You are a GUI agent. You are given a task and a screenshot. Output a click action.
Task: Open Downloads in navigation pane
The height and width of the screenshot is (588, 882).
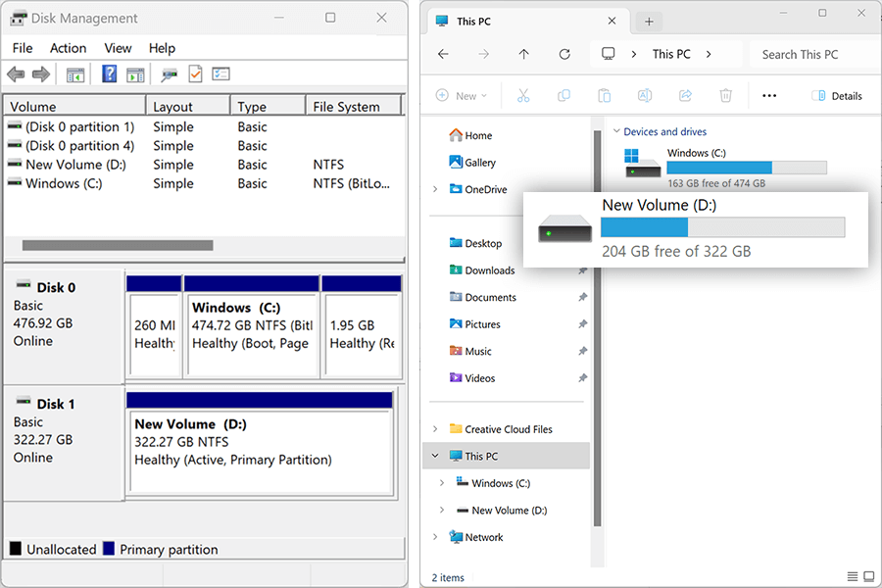[482, 270]
